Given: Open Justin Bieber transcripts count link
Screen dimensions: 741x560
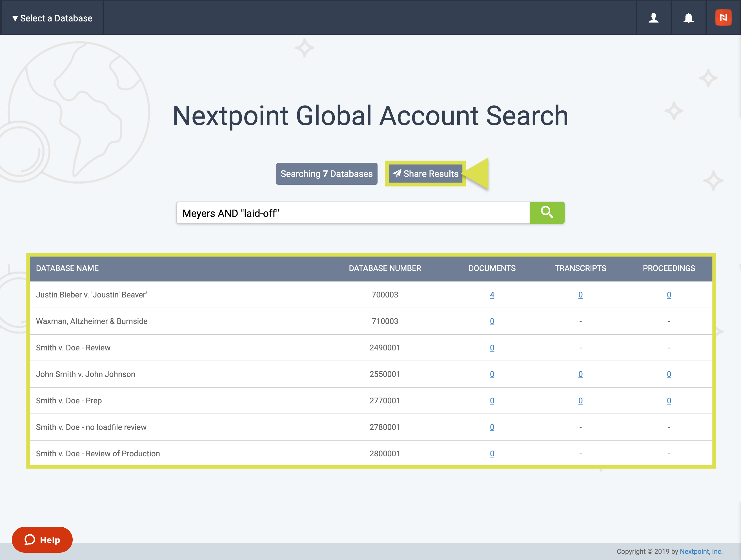Looking at the screenshot, I should [x=580, y=295].
